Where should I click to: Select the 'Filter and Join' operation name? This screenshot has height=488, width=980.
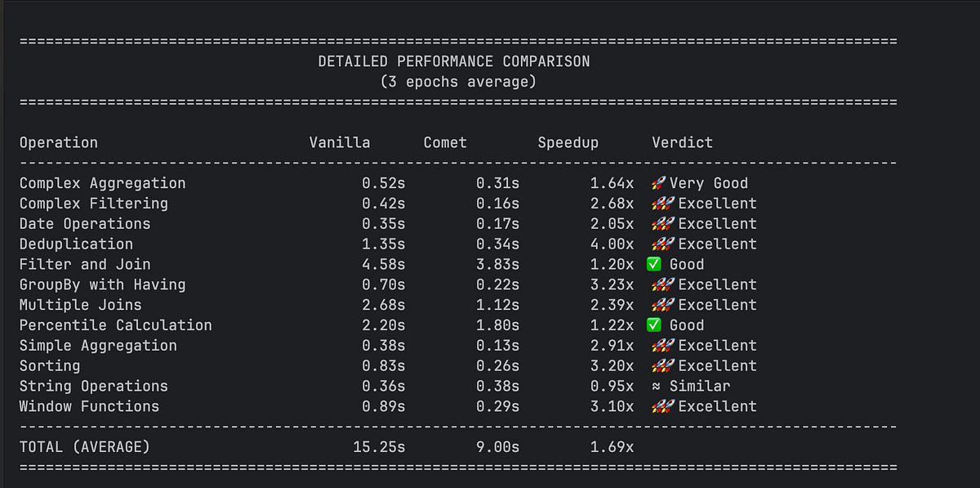click(x=85, y=264)
